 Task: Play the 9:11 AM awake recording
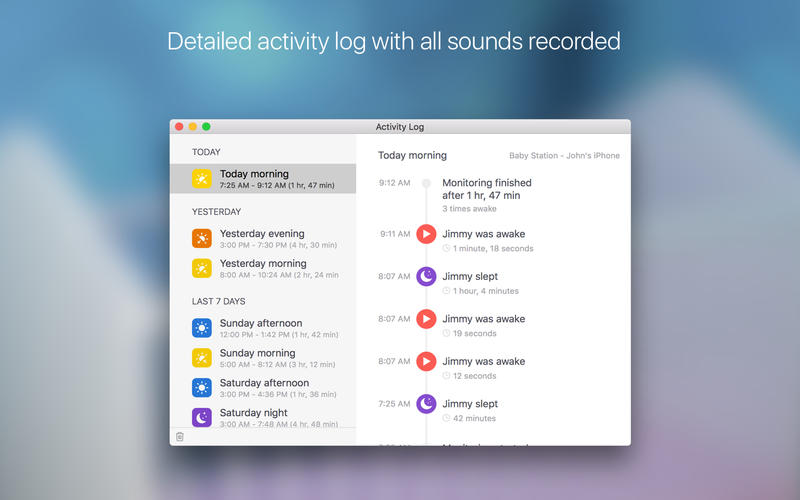pos(426,234)
